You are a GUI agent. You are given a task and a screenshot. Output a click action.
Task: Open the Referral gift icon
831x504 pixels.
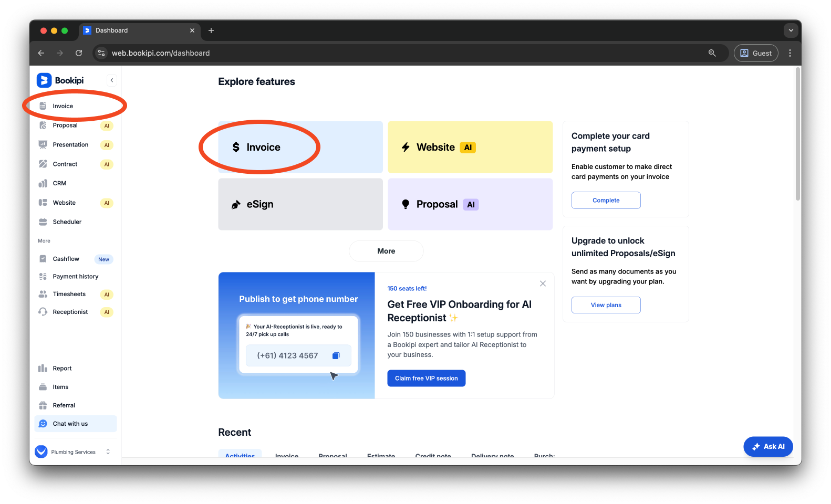pos(43,405)
